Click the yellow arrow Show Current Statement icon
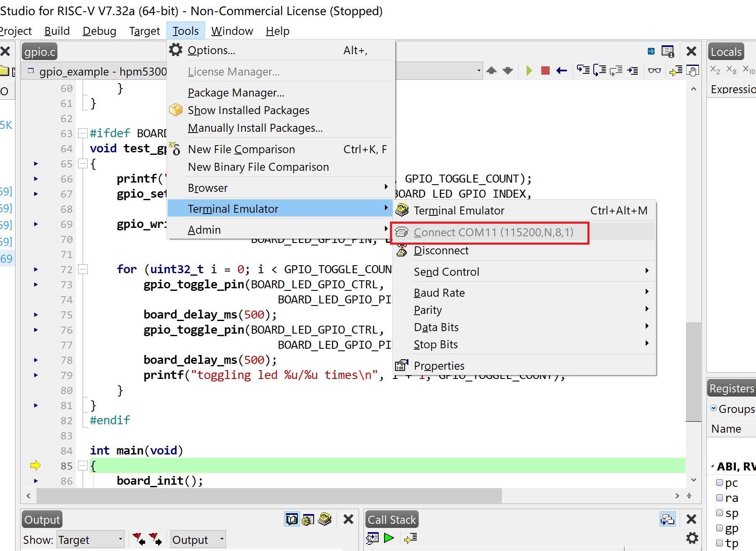This screenshot has height=551, width=756. (x=676, y=71)
